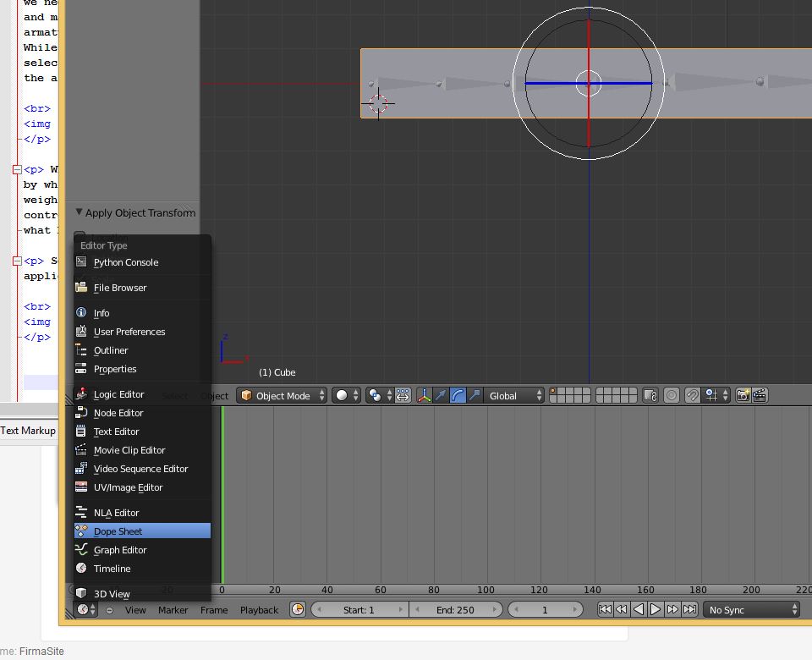812x660 pixels.
Task: Enable the scale manipulator
Action: pyautogui.click(x=474, y=396)
